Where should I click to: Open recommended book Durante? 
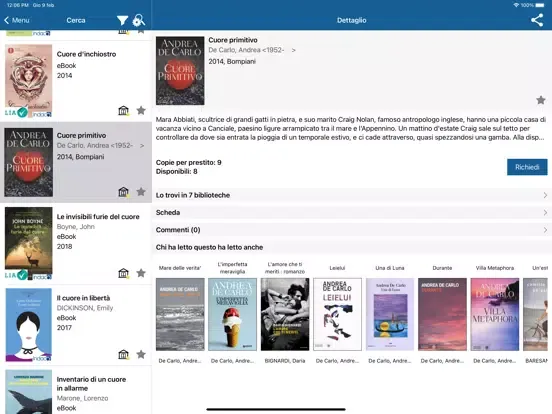point(442,314)
